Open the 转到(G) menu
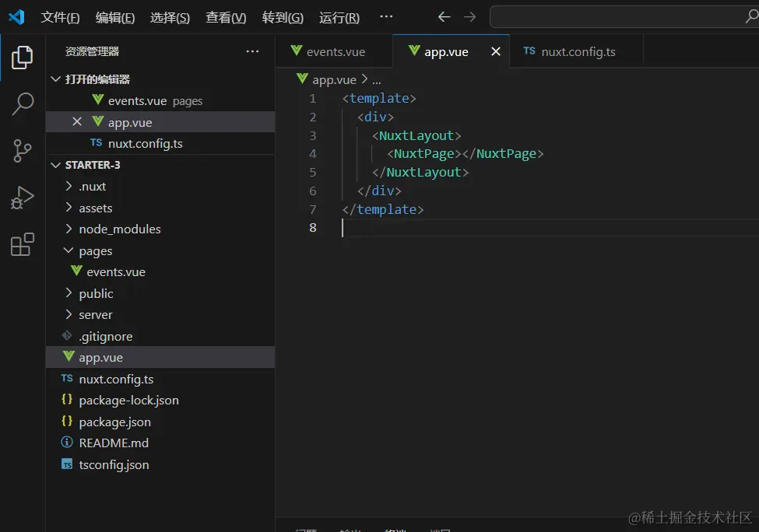Image resolution: width=759 pixels, height=532 pixels. (x=283, y=17)
